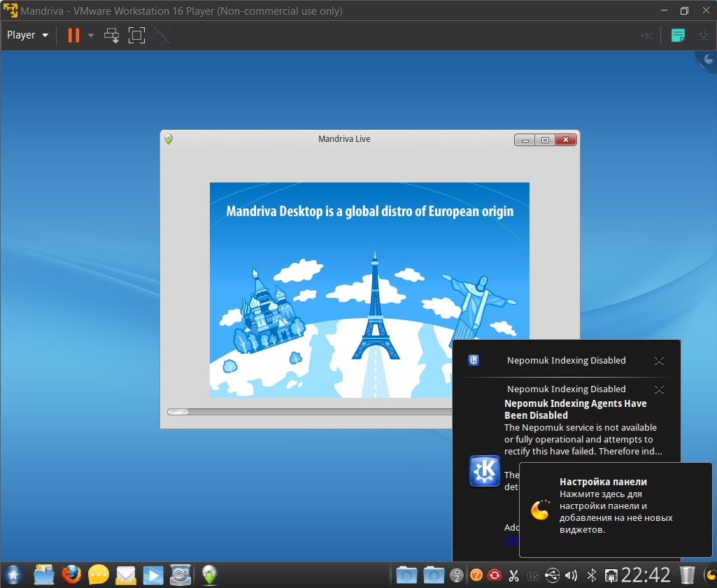The width and height of the screenshot is (717, 588).
Task: Open the trash can on the panel
Action: click(688, 575)
